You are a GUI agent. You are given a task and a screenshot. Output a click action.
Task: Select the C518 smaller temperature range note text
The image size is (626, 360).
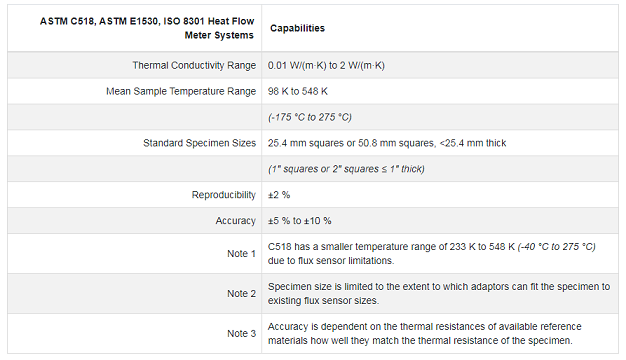pyautogui.click(x=432, y=253)
